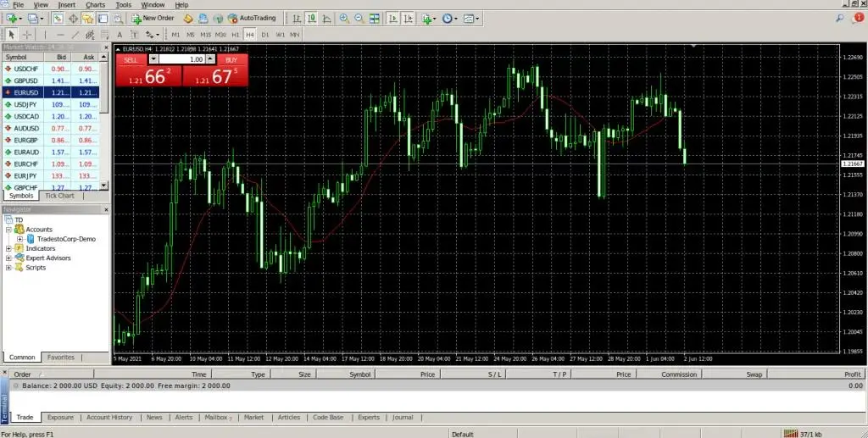This screenshot has width=868, height=438.
Task: Create a new chart with the toolbar icon
Action: (12, 19)
